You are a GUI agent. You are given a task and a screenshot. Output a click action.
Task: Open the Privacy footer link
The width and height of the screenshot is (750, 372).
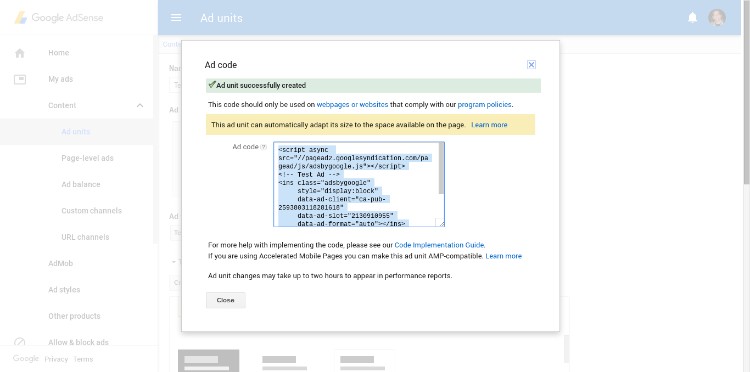click(56, 359)
